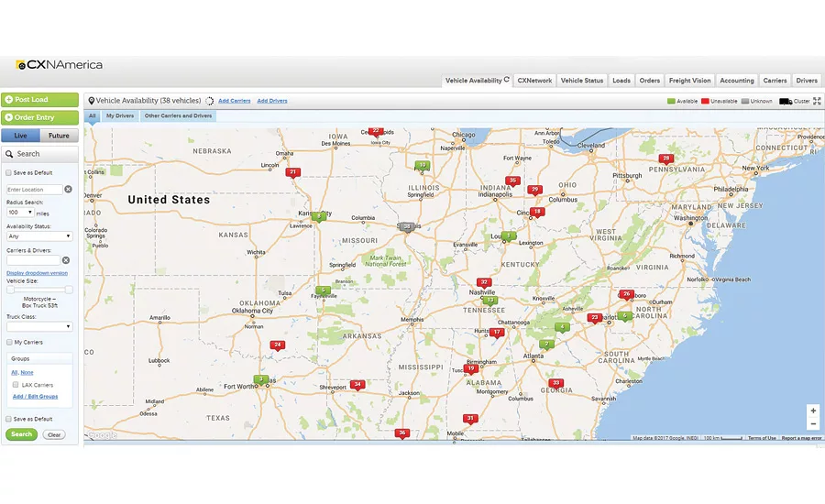825x504 pixels.
Task: Click the Carriers & Drivers input field
Action: (x=34, y=260)
